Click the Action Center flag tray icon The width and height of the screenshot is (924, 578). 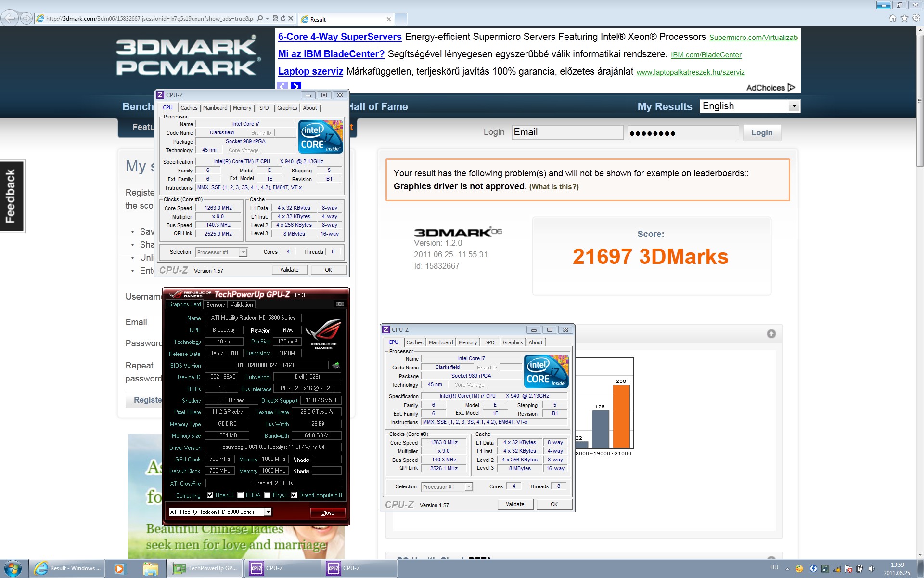(848, 569)
